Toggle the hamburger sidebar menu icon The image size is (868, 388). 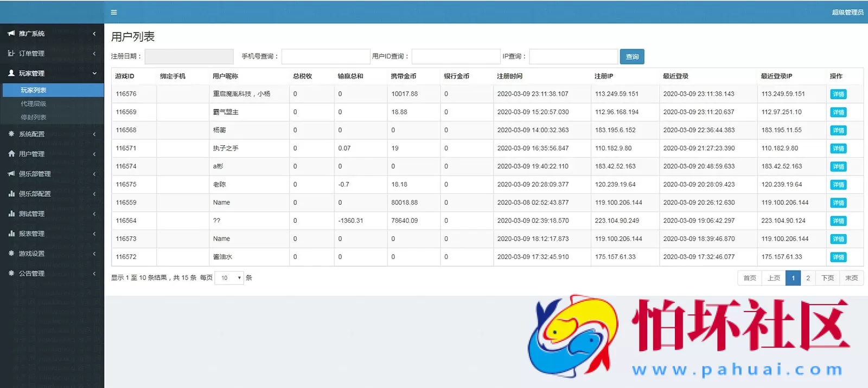[114, 12]
